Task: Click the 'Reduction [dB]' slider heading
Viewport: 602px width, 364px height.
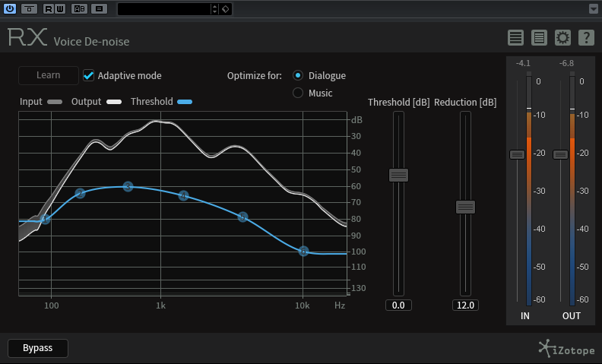Action: click(x=465, y=102)
